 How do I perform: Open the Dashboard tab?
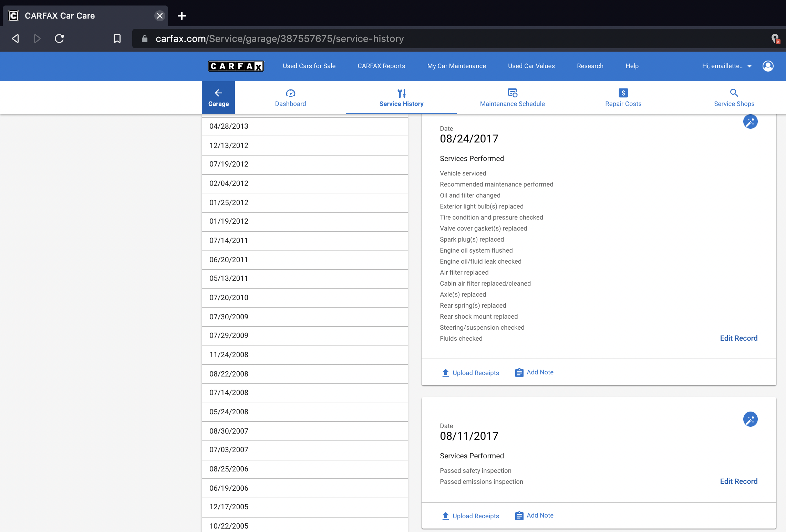[x=290, y=98]
